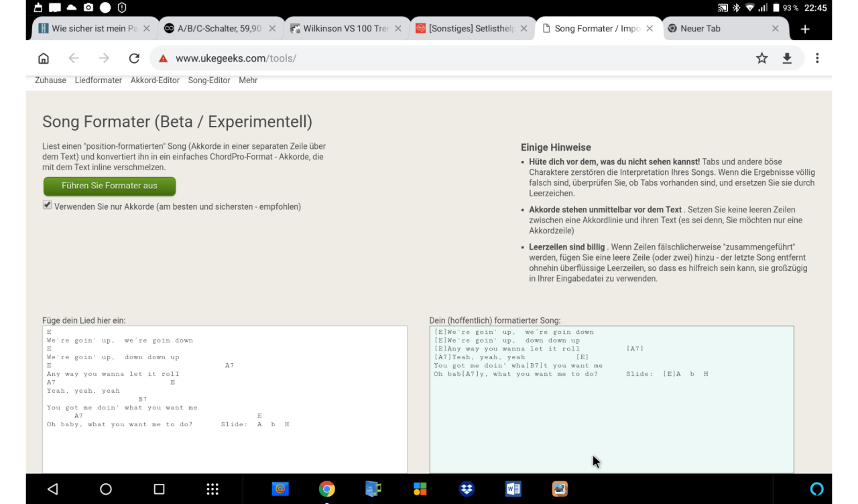Tap the Android recent apps square button
Viewport: 858px width, 504px height.
click(159, 489)
